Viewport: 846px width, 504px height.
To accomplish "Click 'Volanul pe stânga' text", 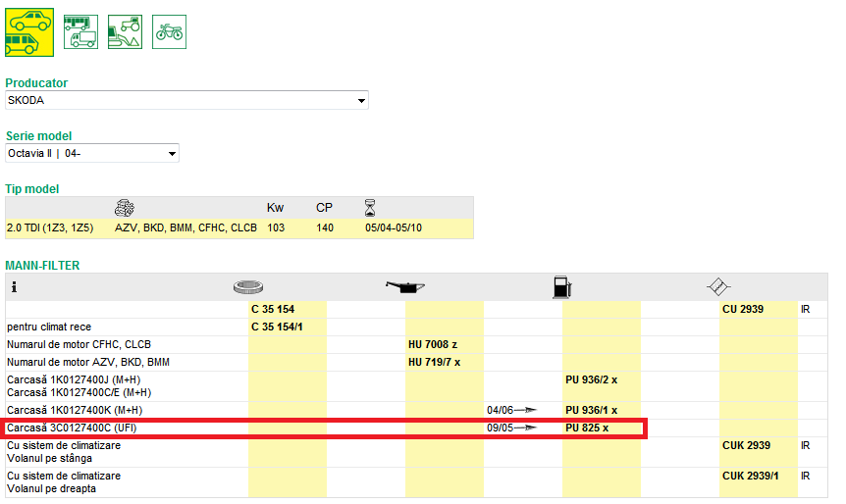I will (49, 459).
